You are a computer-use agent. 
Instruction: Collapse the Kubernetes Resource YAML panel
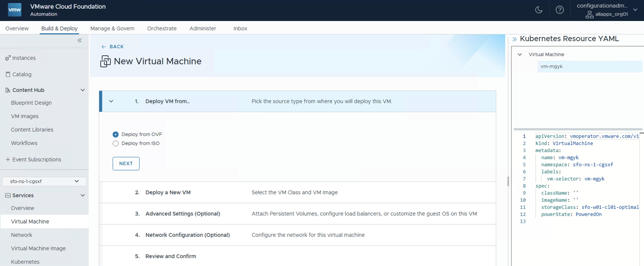514,39
